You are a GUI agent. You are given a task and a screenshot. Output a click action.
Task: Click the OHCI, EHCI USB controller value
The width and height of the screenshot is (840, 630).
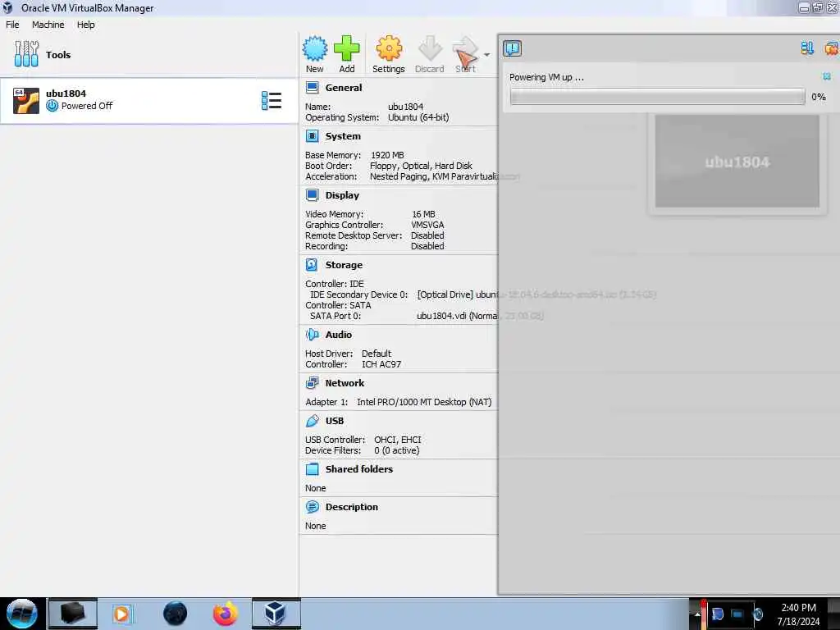[398, 440]
